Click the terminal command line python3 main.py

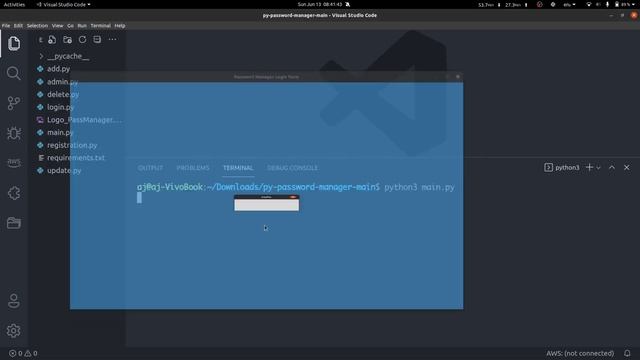coord(419,187)
